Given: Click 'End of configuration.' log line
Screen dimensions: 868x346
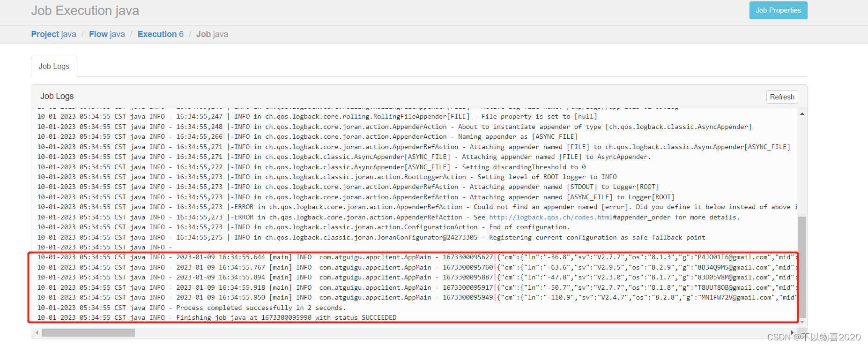Looking at the screenshot, I should tap(304, 227).
